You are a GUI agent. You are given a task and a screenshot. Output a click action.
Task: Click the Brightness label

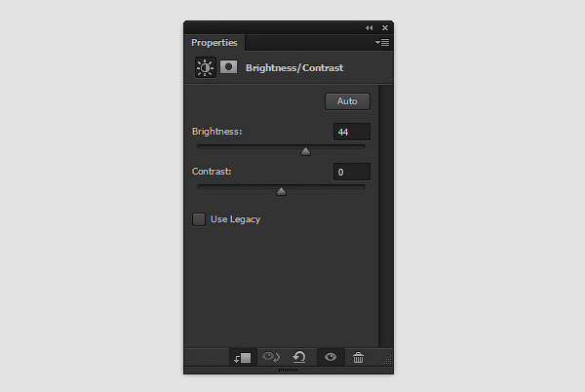click(216, 132)
